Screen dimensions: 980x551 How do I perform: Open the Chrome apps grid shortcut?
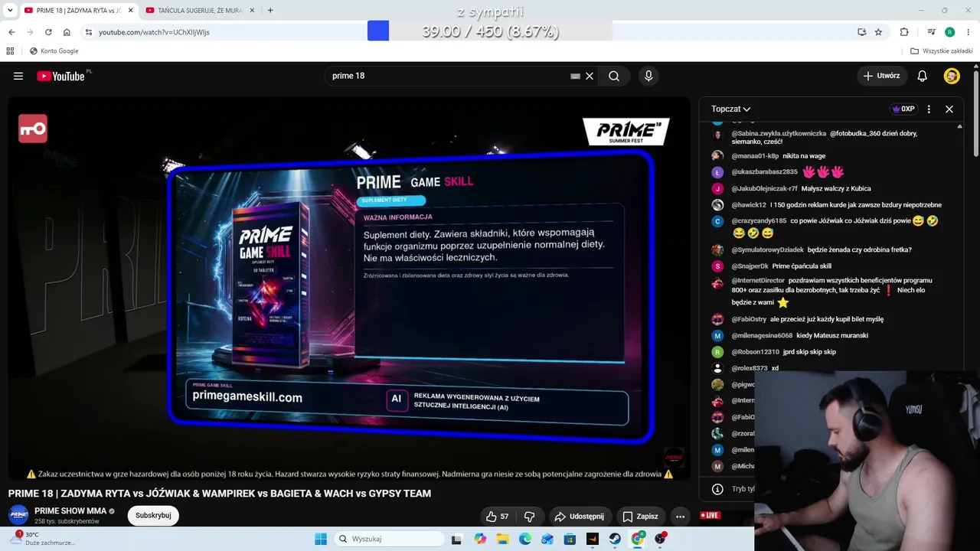[10, 51]
